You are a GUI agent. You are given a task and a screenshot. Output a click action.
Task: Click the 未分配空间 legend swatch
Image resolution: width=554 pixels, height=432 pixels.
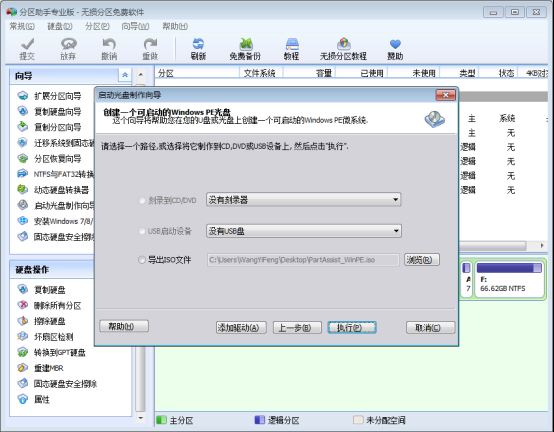[358, 420]
